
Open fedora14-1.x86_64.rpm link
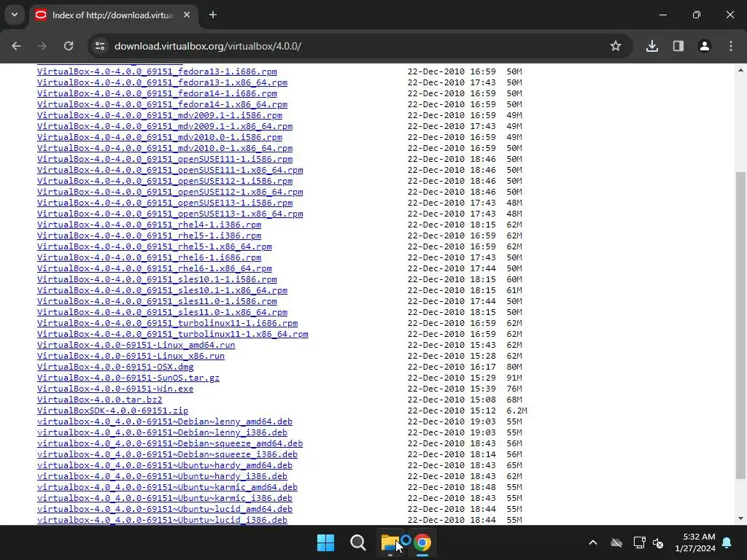[x=162, y=104]
